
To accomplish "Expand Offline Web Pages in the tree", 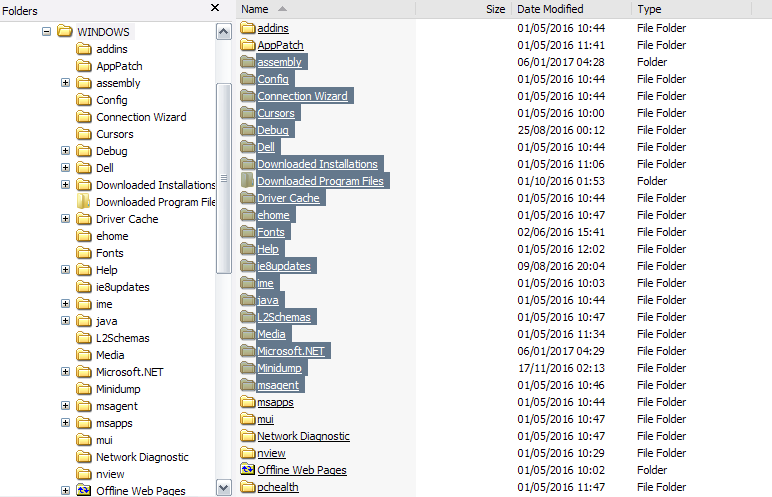I will [x=65, y=490].
